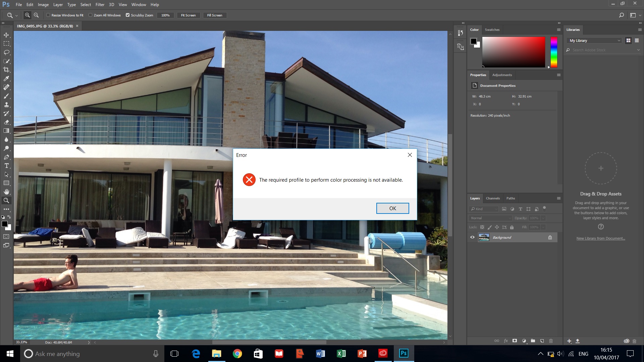Image resolution: width=644 pixels, height=362 pixels.
Task: Select the Clone Stamp tool
Action: click(x=6, y=105)
